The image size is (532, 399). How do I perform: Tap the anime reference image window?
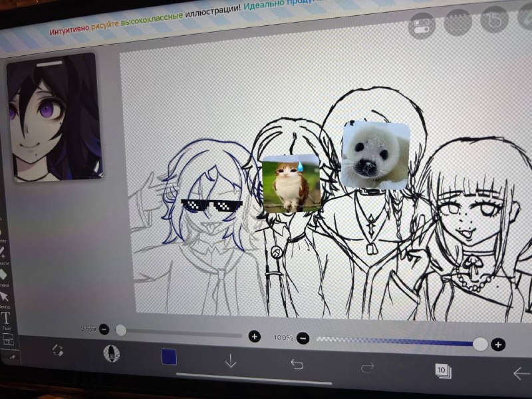pos(55,117)
